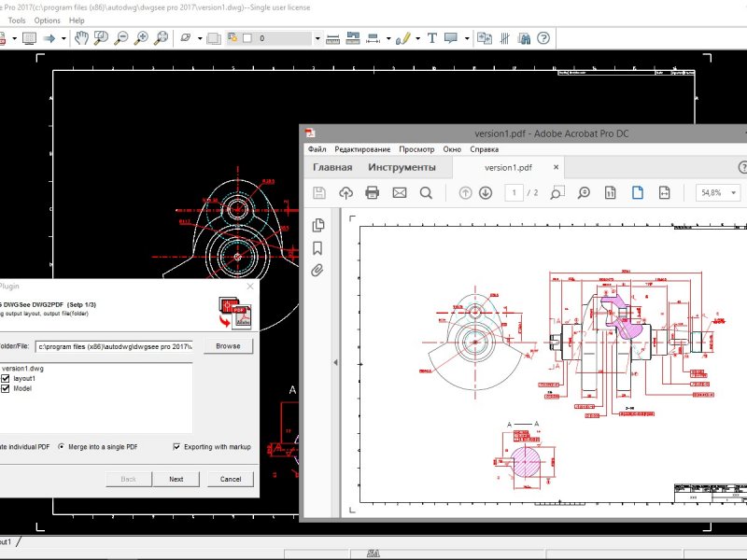Cancel the DWG2PDF dialog
The width and height of the screenshot is (747, 560).
click(231, 479)
